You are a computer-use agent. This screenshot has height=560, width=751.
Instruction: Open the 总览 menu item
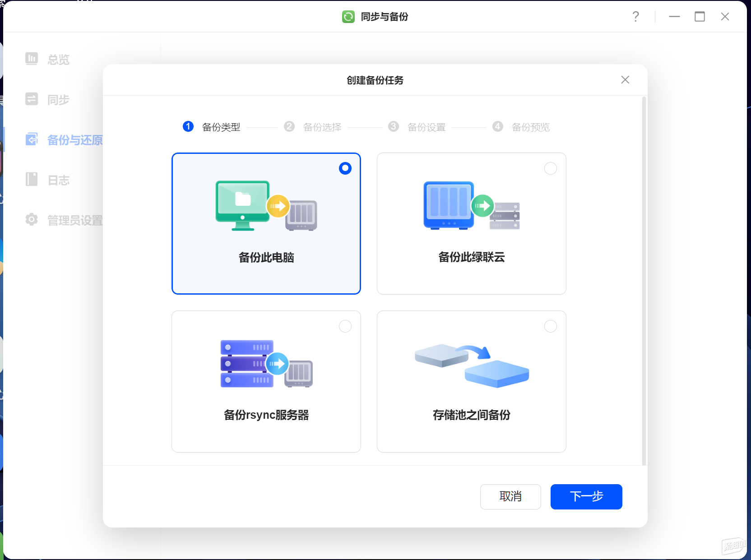pyautogui.click(x=59, y=59)
